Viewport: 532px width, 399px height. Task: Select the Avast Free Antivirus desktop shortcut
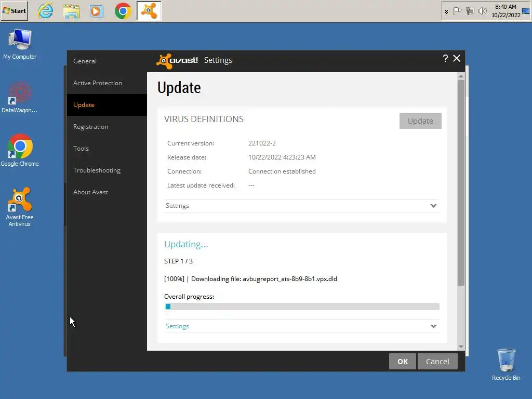[20, 207]
